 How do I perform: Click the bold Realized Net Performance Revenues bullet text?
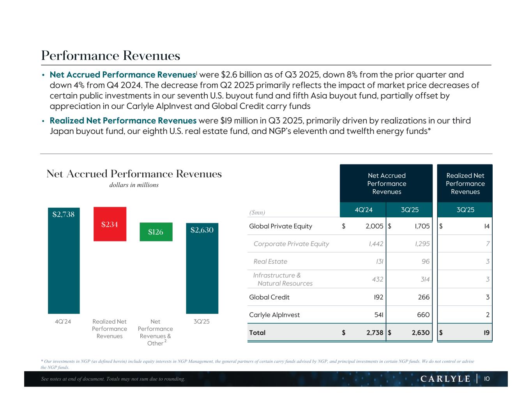(123, 121)
